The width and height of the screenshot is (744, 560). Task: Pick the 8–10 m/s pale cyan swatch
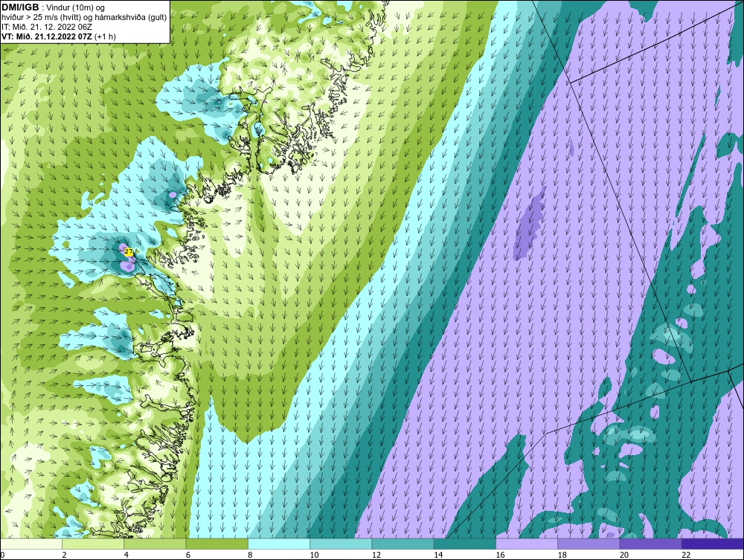(279, 544)
